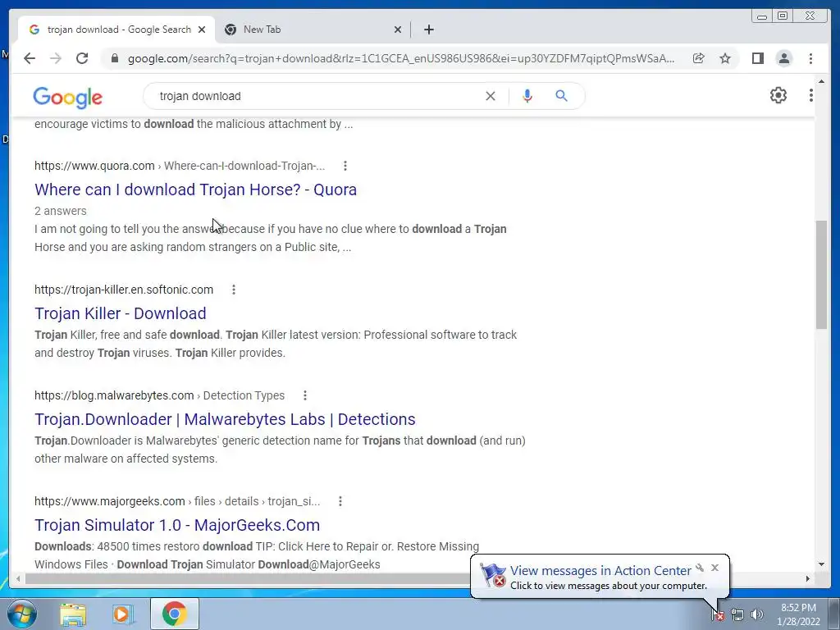
Task: Open Action Center flag tray icon
Action: (x=718, y=614)
